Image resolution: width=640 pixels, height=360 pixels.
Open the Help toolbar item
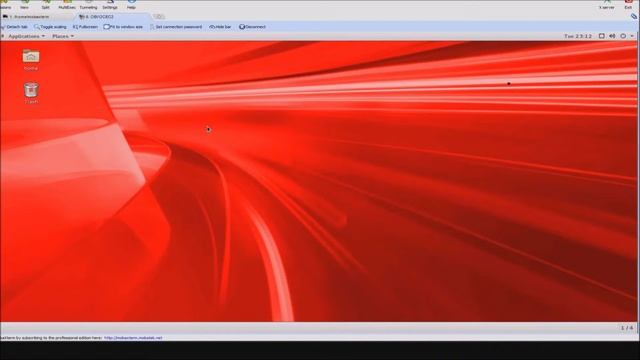click(131, 4)
